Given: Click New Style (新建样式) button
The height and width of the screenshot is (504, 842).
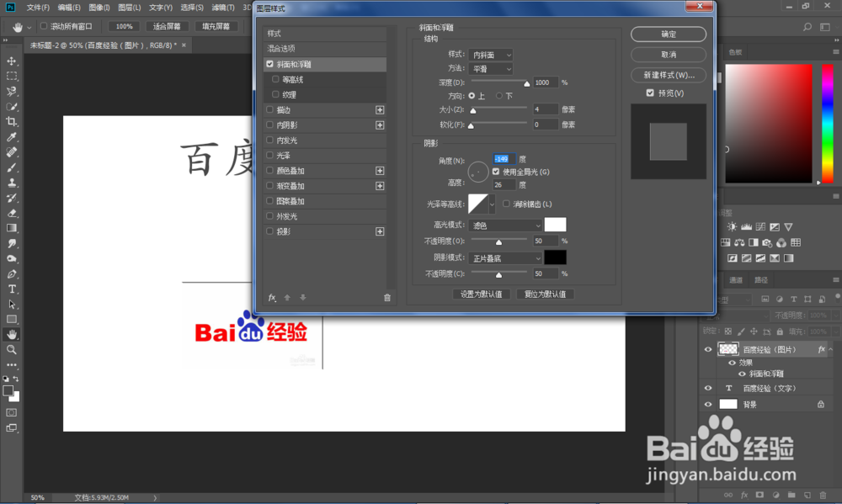Looking at the screenshot, I should [x=669, y=75].
